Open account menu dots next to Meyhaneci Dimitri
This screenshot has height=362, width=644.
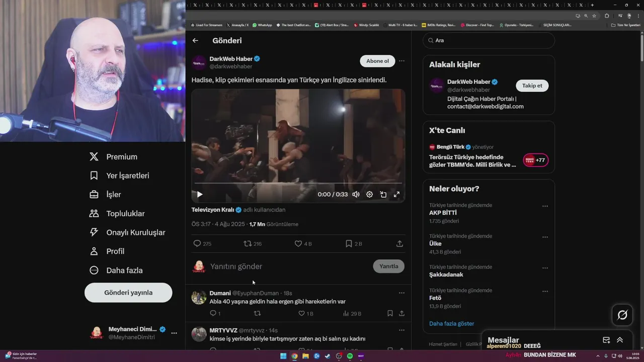point(174,333)
